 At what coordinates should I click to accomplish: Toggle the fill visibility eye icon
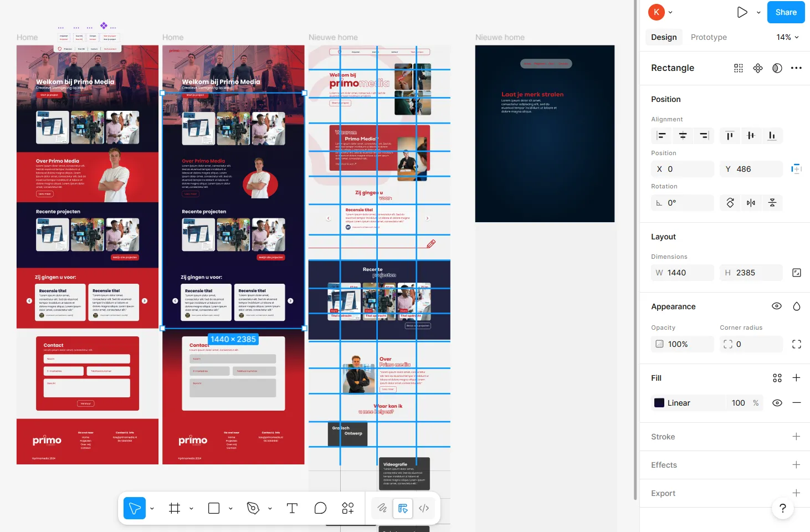tap(777, 403)
